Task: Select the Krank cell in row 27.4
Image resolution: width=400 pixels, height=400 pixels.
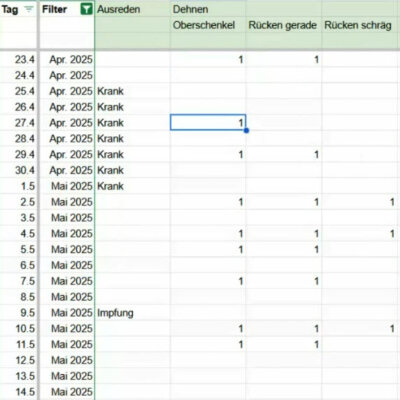Action: [x=133, y=123]
